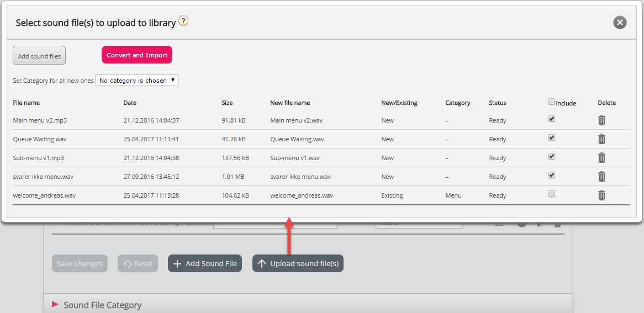644x313 pixels.
Task: Click the Add Sound File button
Action: coord(205,264)
